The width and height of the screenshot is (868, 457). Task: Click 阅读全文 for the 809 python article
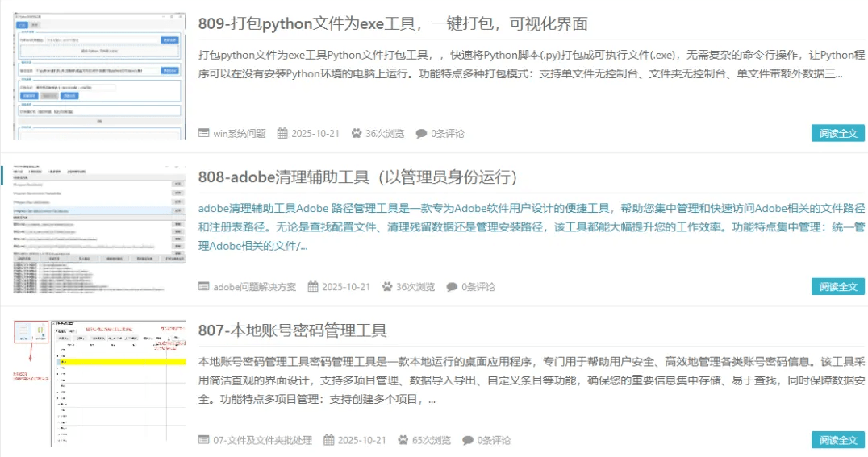[x=838, y=133]
